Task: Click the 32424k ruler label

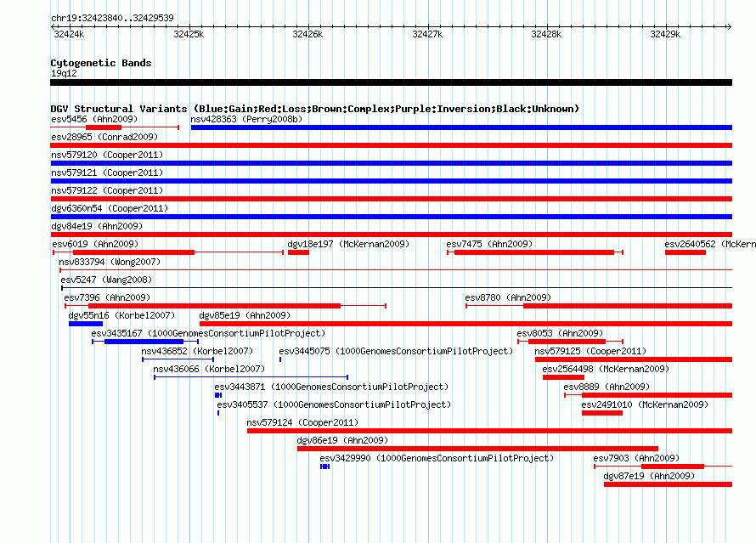Action: click(69, 34)
